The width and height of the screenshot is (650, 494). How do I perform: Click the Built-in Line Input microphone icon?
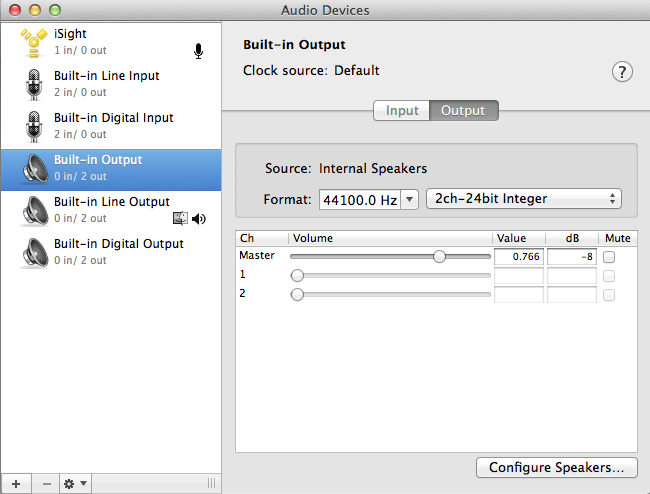(34, 85)
